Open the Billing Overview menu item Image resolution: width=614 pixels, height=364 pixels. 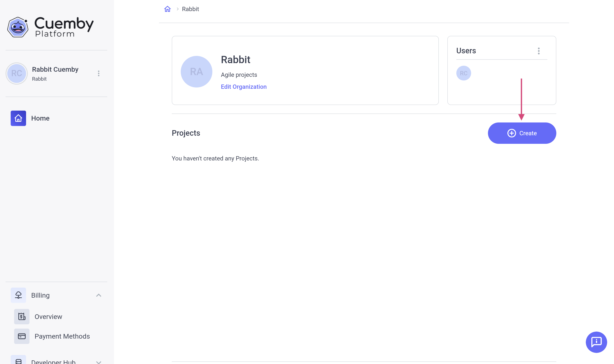48,316
